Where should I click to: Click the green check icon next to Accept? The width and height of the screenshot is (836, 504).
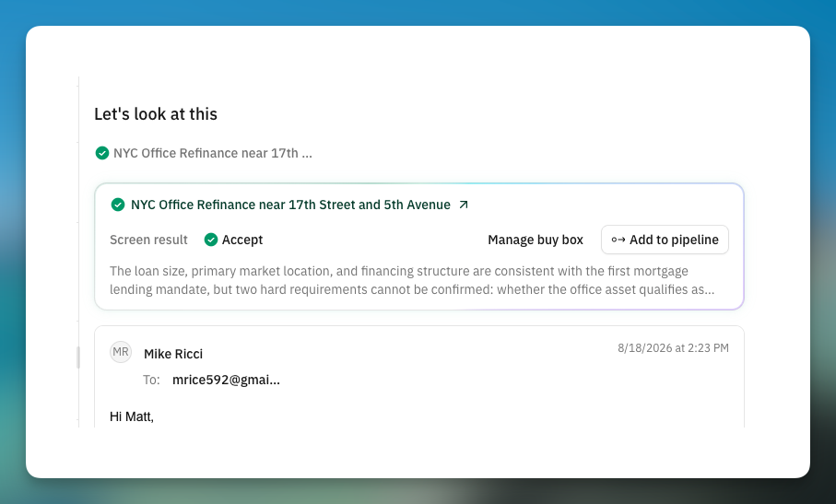coord(211,240)
